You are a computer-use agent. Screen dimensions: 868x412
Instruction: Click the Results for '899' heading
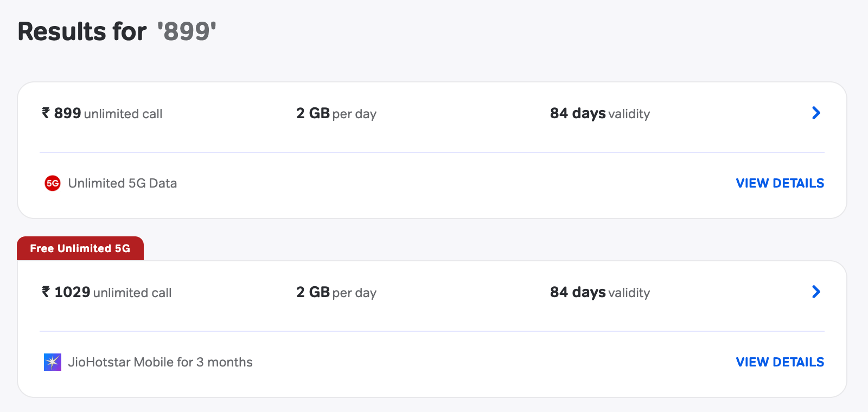pos(117,31)
